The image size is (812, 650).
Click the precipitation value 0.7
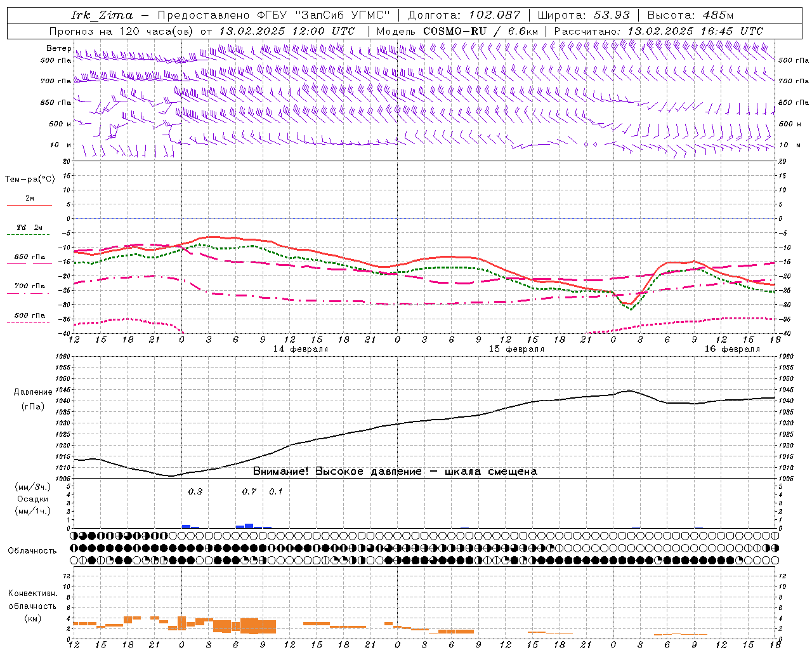click(x=249, y=491)
